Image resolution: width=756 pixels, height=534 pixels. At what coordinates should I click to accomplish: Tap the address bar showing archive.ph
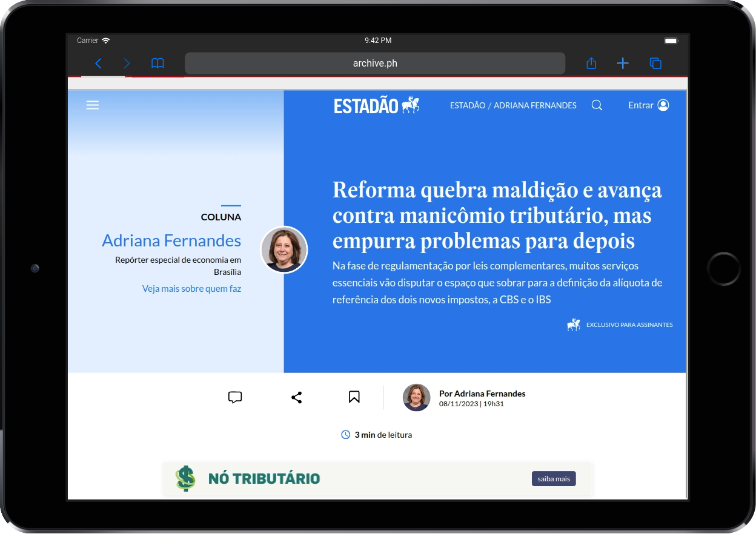click(x=374, y=63)
